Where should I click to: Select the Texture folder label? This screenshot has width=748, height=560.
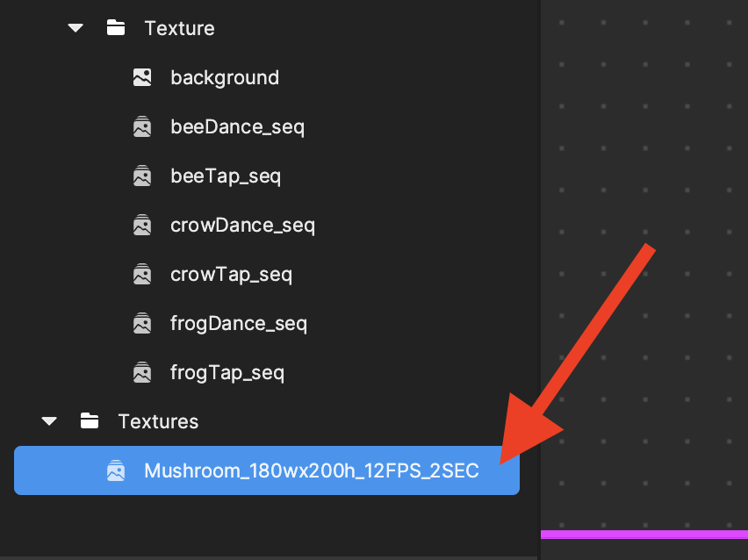click(179, 28)
